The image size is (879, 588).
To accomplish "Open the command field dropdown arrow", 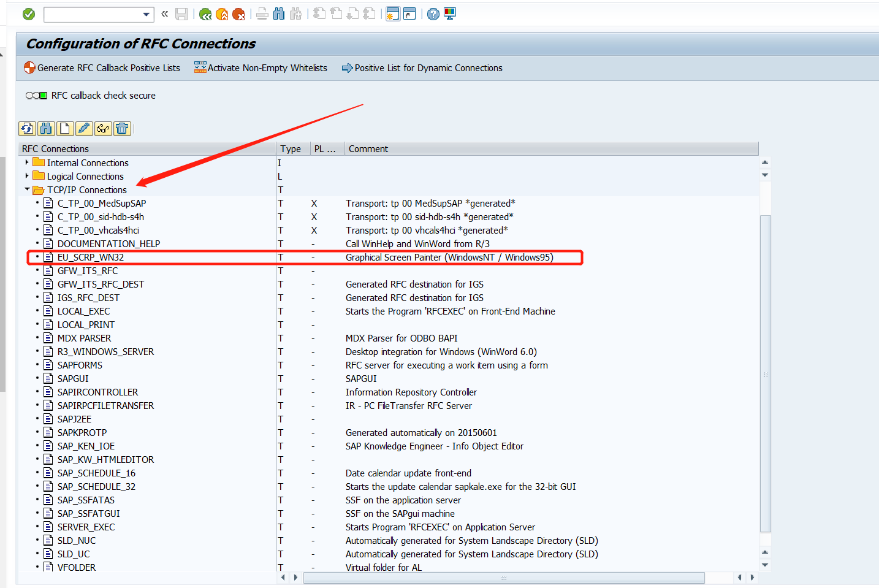I will (x=145, y=13).
